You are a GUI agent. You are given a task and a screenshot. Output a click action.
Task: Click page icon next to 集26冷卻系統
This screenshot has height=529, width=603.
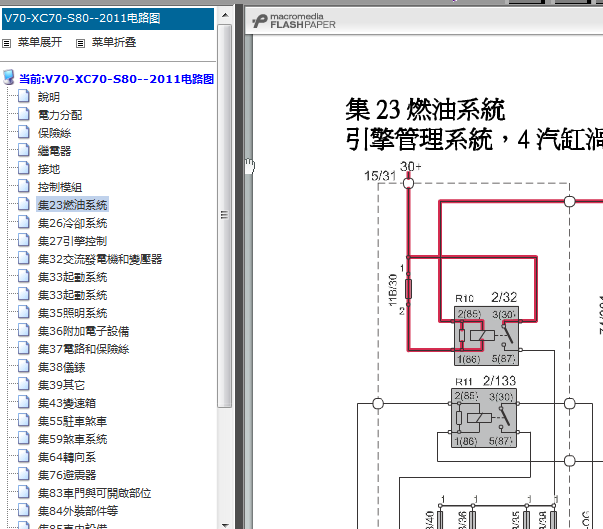[24, 222]
